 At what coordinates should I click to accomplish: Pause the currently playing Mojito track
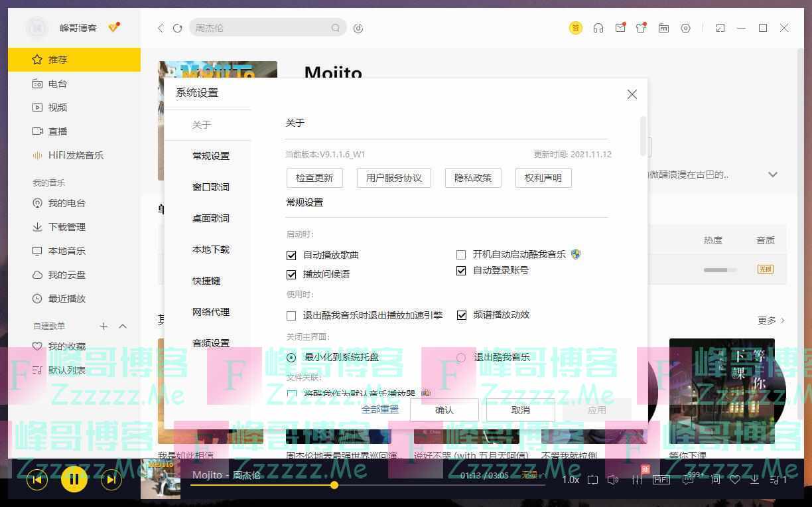click(x=74, y=478)
